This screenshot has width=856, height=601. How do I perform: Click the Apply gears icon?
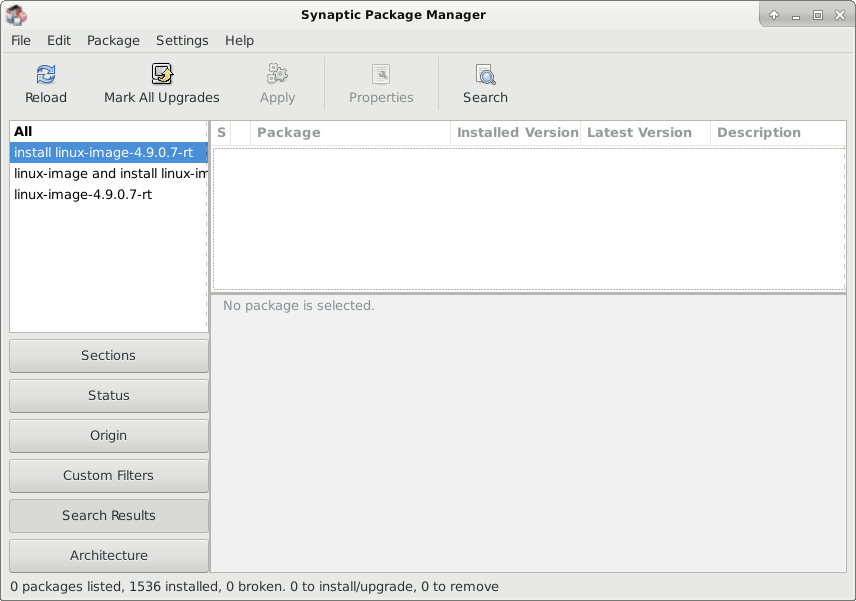tap(277, 74)
